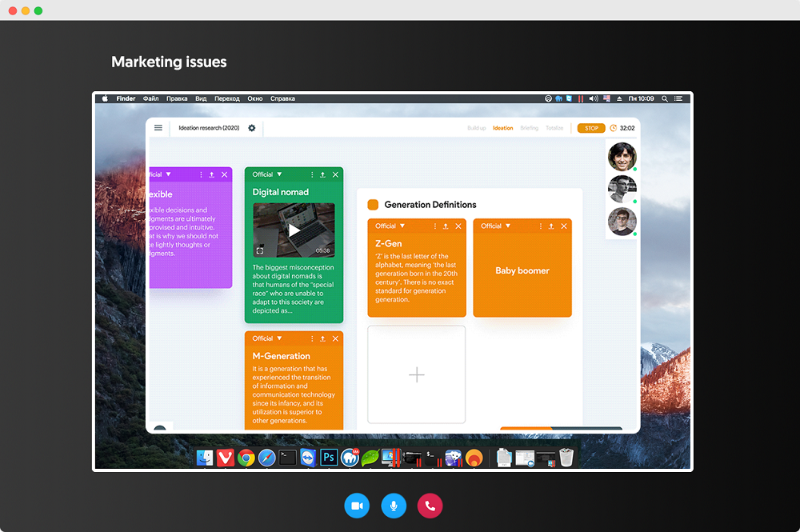Upload the Z-Gen card
Screen dimensions: 800x532
point(446,226)
